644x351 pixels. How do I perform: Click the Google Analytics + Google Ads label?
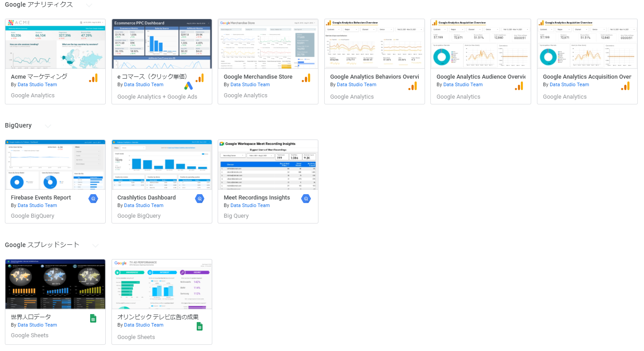point(157,97)
